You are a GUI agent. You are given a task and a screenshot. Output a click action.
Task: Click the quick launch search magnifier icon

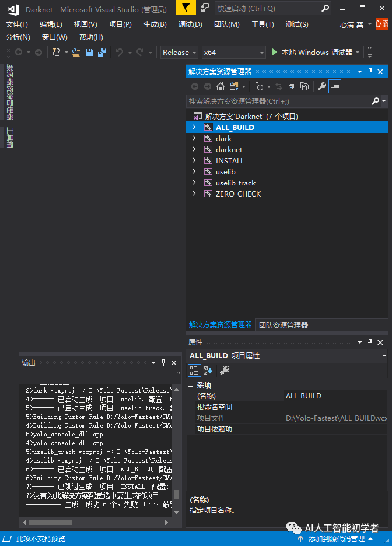[x=325, y=8]
